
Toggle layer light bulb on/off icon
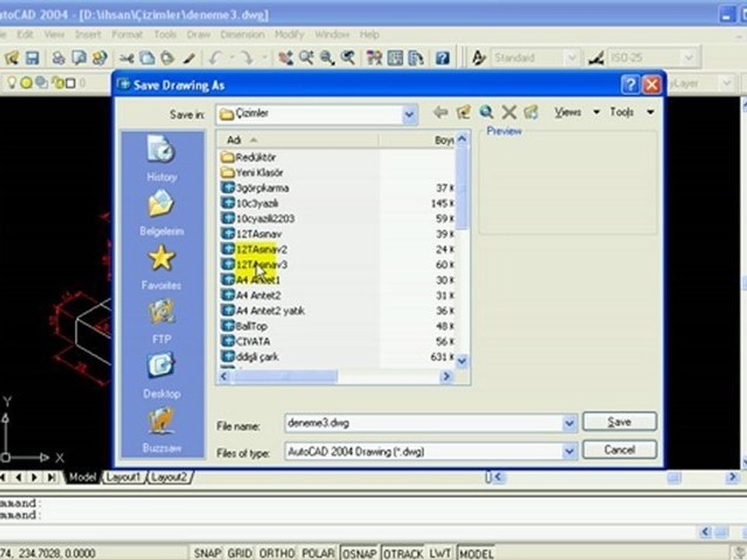[11, 83]
